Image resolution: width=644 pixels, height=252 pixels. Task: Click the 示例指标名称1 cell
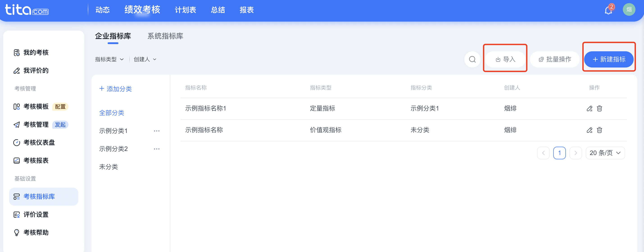tap(206, 108)
